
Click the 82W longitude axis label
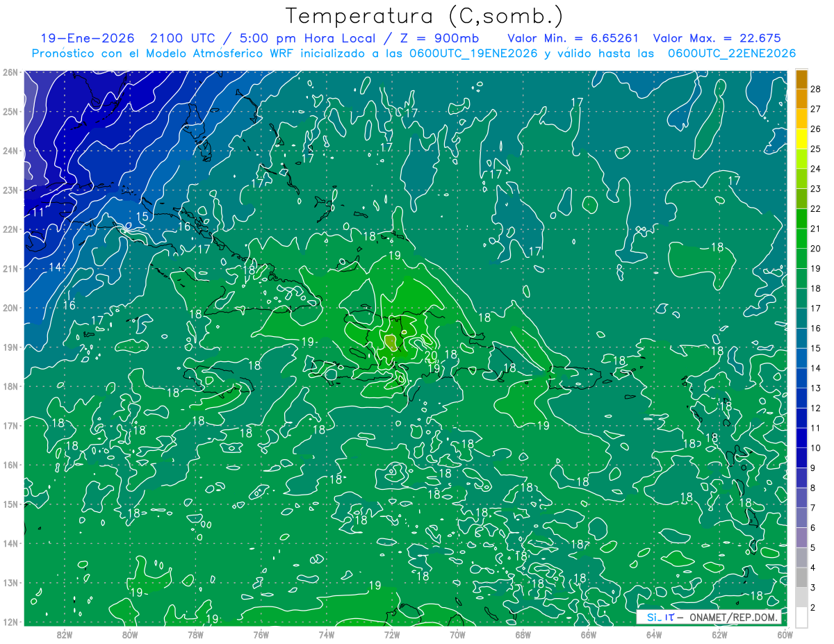coord(65,634)
